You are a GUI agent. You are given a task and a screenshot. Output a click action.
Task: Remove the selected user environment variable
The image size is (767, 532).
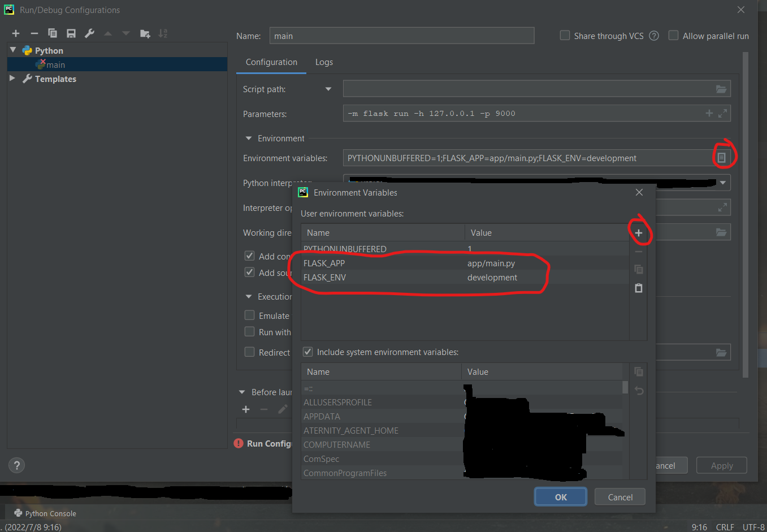pyautogui.click(x=639, y=252)
